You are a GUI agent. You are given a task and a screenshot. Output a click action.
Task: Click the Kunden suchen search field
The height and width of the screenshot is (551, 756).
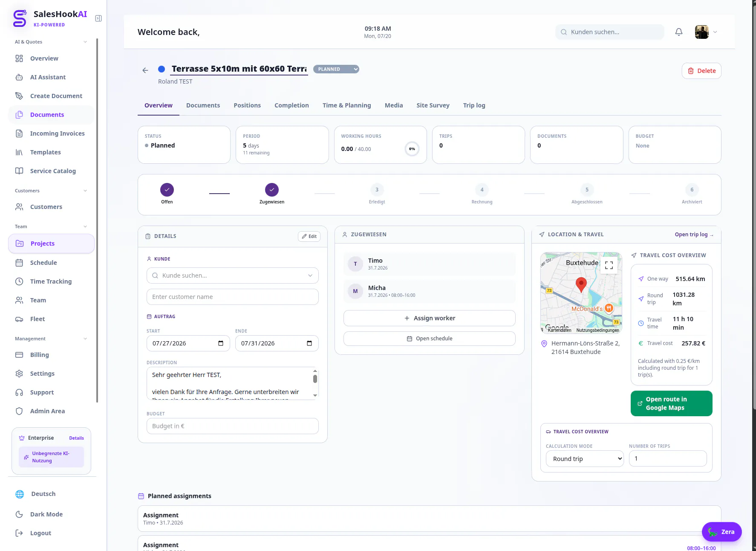[610, 32]
